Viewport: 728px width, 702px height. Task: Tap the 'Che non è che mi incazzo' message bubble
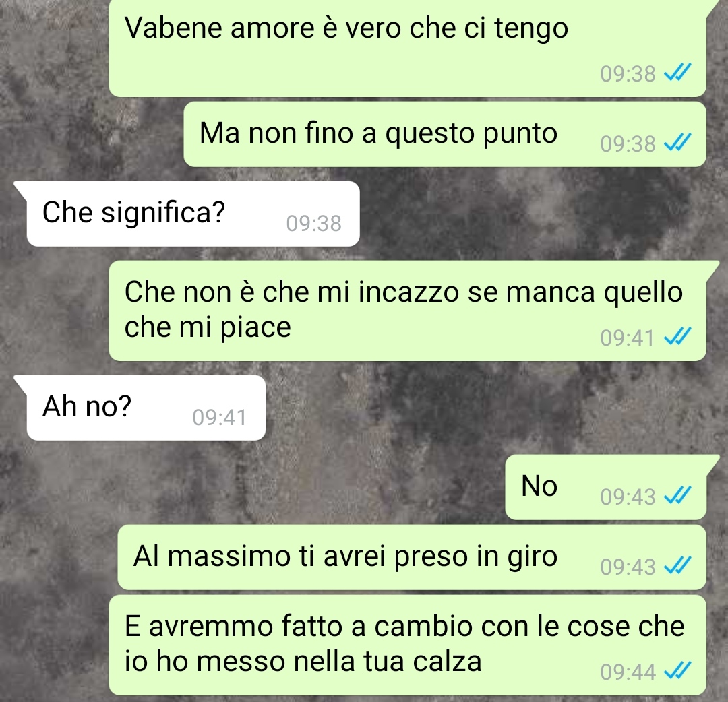pos(407,311)
